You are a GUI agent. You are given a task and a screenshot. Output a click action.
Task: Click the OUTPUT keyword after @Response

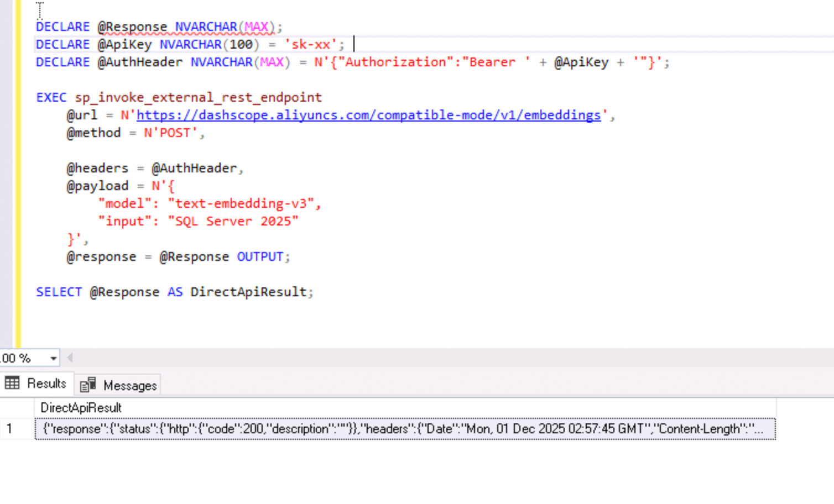point(260,256)
